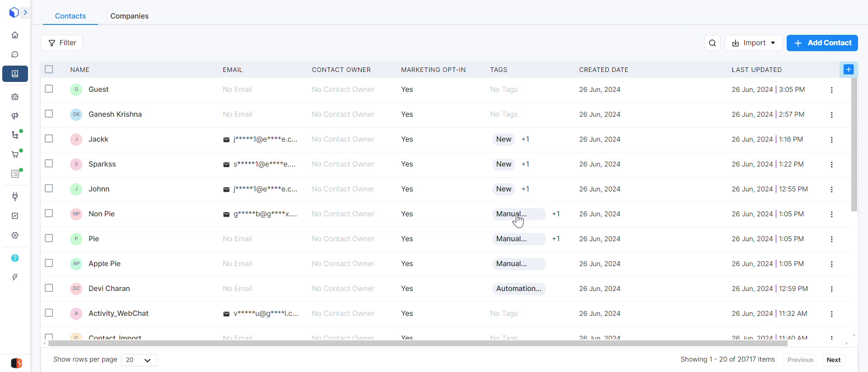Screen dimensions: 868x372
Task: Expand the rows per page dropdown
Action: pyautogui.click(x=139, y=360)
